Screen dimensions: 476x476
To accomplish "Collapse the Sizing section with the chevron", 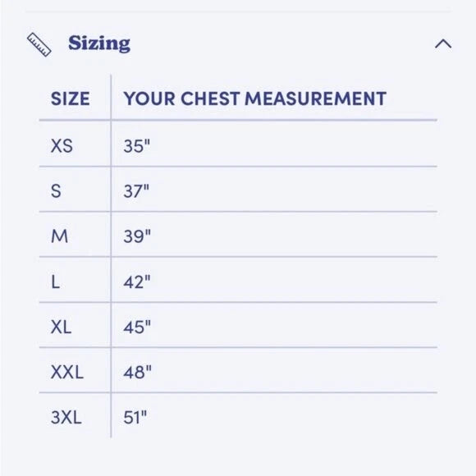I will click(x=443, y=44).
